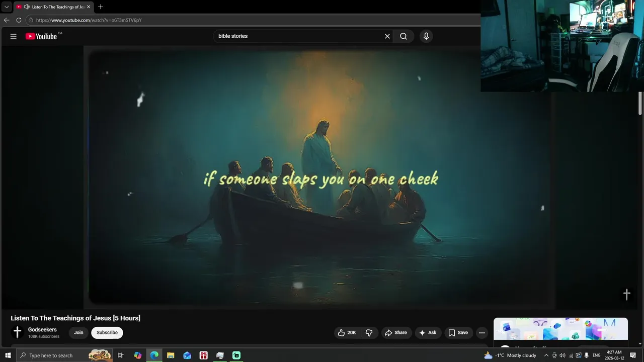Expand the browser tab list chevron

(7, 7)
